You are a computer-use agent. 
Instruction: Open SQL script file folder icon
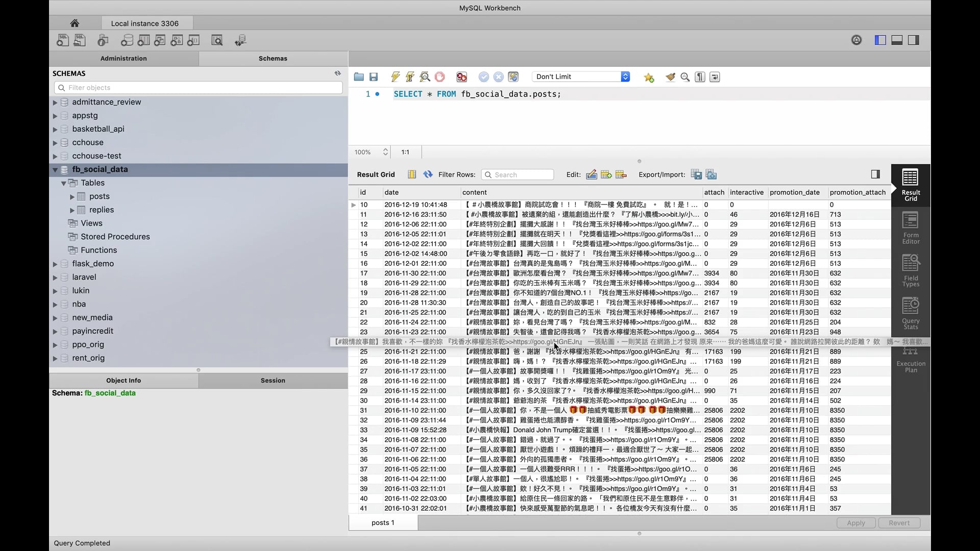[x=359, y=77]
